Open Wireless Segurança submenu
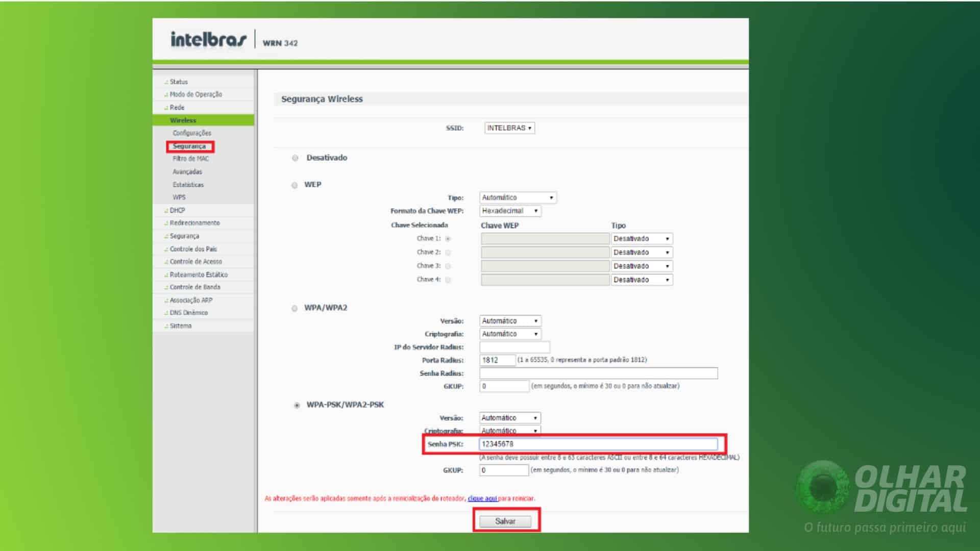 [189, 146]
